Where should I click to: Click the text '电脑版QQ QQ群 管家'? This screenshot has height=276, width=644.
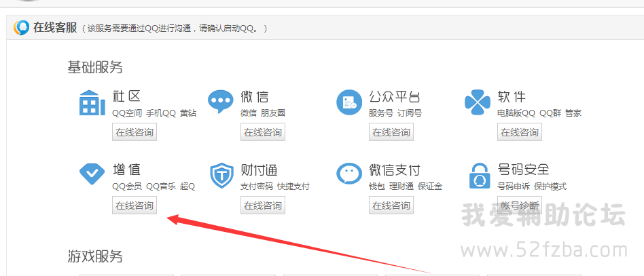tap(539, 113)
